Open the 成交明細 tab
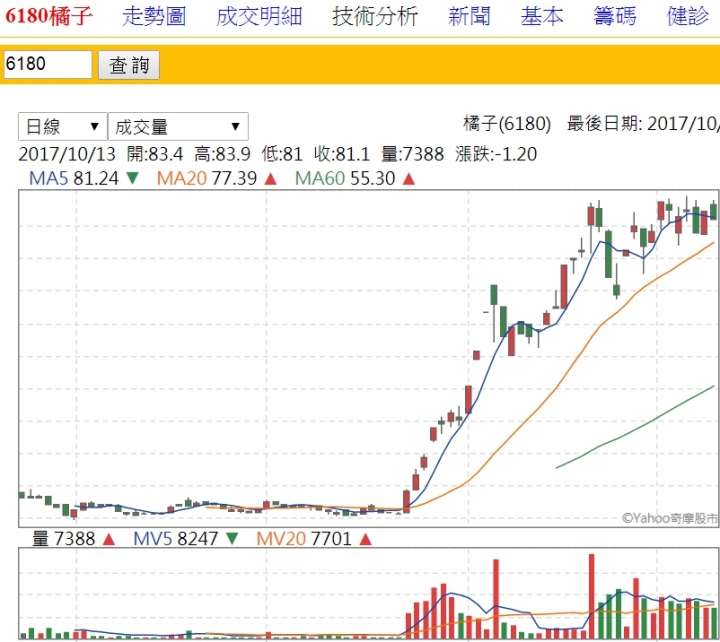This screenshot has width=720, height=642. (x=259, y=16)
